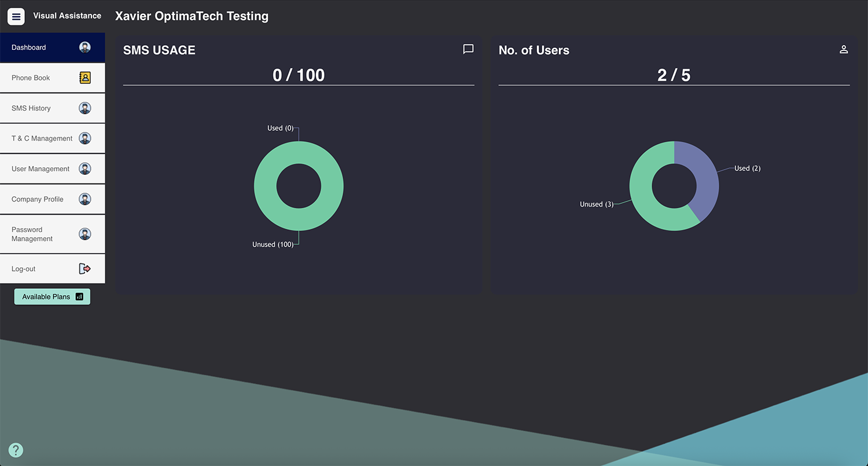Image resolution: width=868 pixels, height=466 pixels.
Task: Click the 'Used (2)' chart label
Action: pyautogui.click(x=748, y=168)
